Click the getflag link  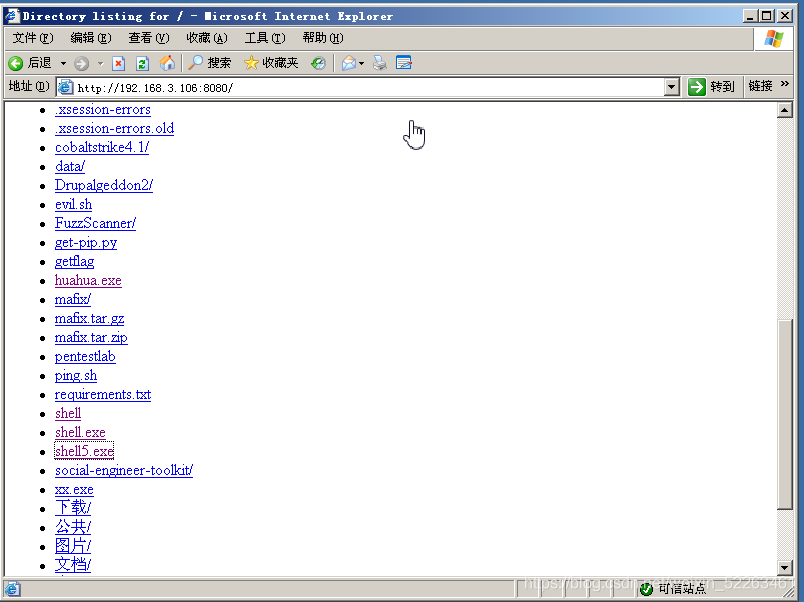(x=74, y=262)
